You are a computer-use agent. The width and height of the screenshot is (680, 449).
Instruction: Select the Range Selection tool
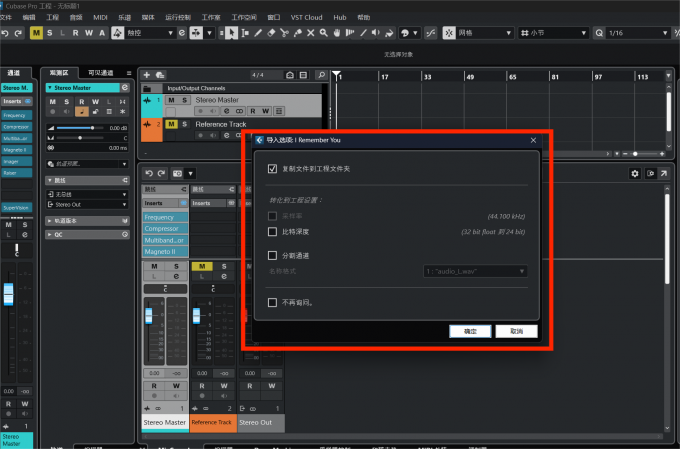pos(245,33)
